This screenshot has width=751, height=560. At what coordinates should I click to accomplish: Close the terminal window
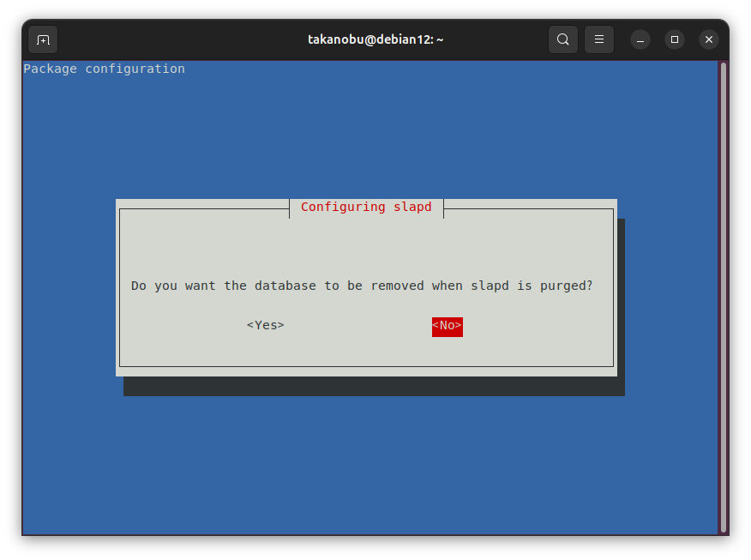pyautogui.click(x=708, y=39)
